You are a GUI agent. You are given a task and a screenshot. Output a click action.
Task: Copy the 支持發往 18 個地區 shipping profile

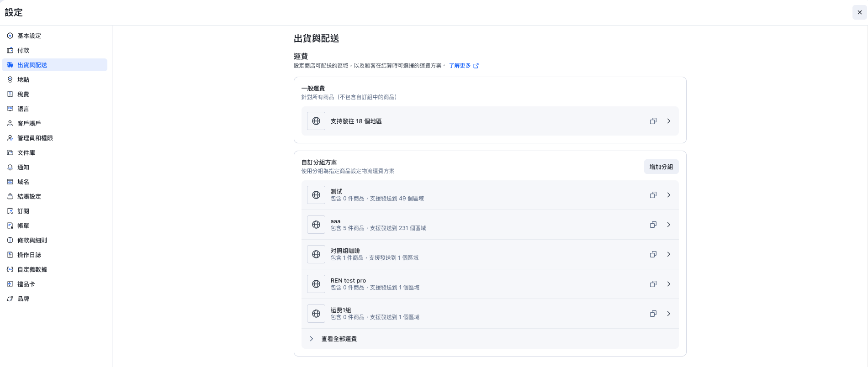(x=653, y=121)
